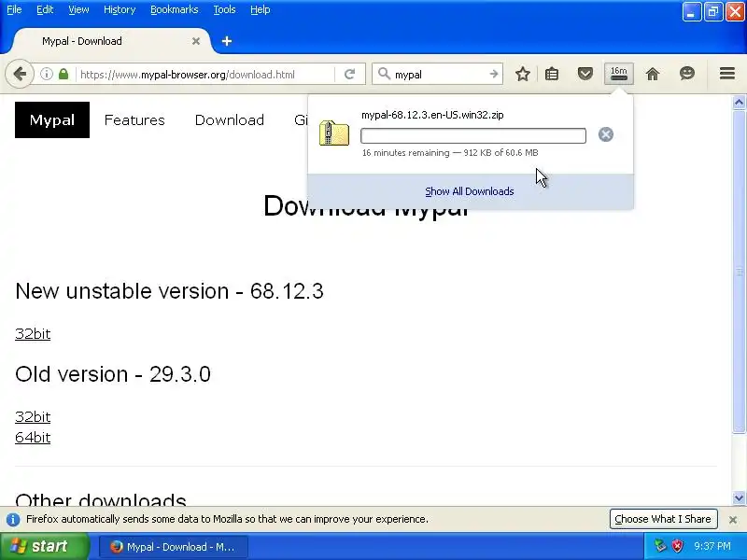Click the search magnifier icon
The width and height of the screenshot is (747, 560).
pos(383,74)
